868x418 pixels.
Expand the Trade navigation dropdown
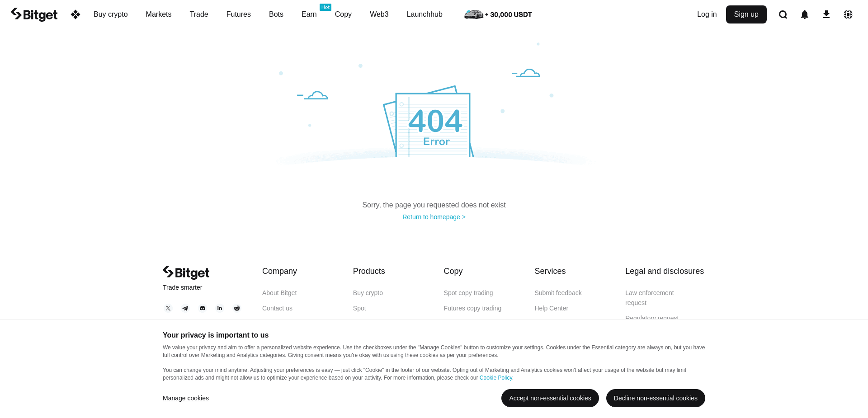pos(198,14)
